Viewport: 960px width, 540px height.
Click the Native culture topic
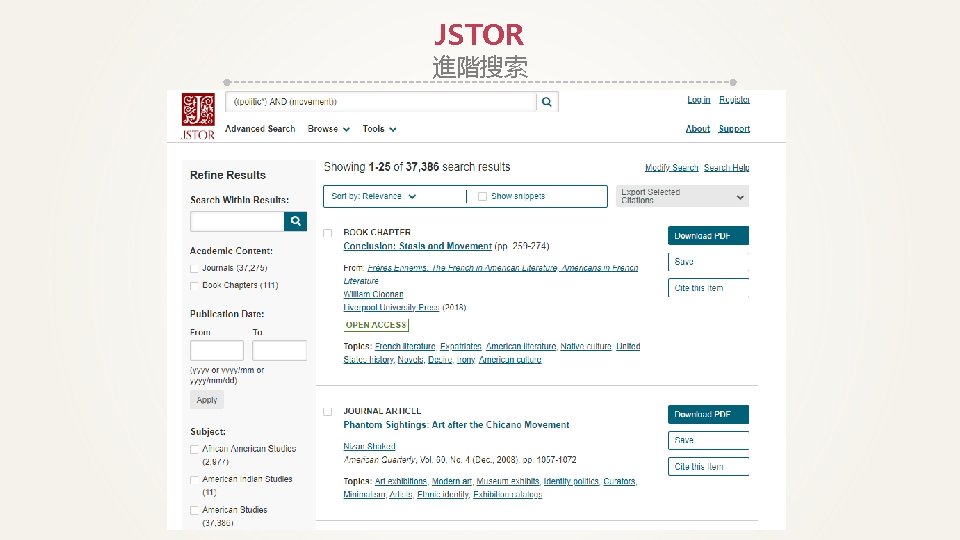pos(586,347)
